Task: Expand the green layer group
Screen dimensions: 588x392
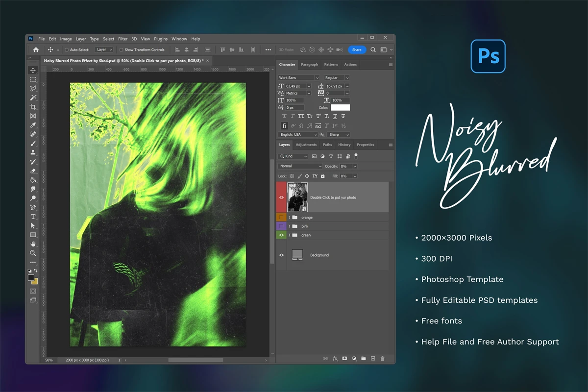Action: pyautogui.click(x=289, y=235)
